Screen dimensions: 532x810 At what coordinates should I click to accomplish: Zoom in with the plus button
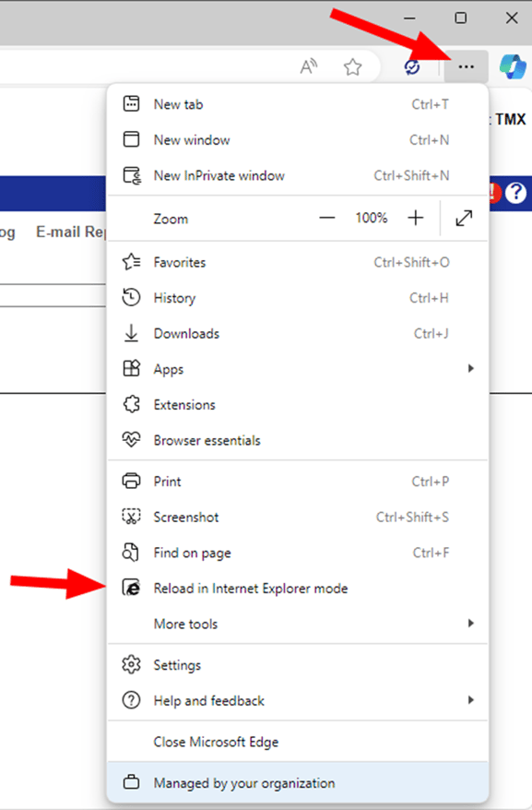coord(415,218)
